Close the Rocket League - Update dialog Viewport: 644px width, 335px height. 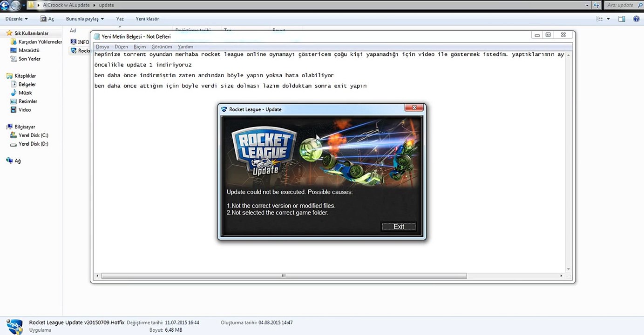pos(414,108)
